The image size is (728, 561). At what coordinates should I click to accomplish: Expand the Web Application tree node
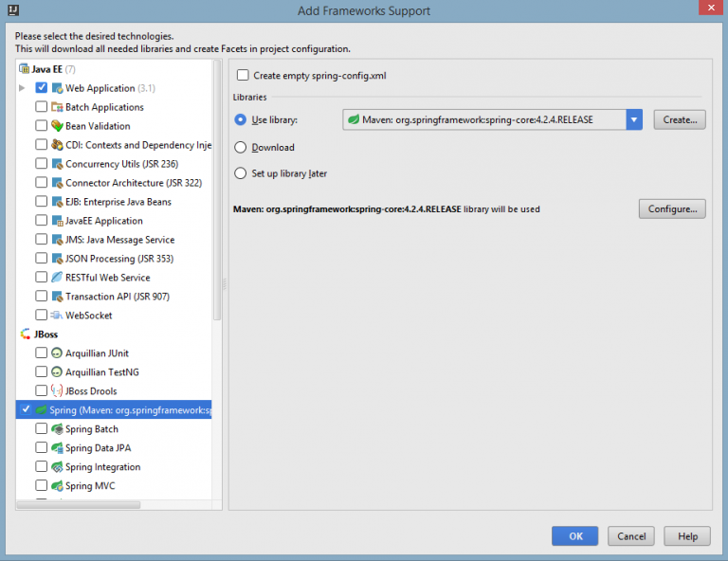(x=22, y=88)
